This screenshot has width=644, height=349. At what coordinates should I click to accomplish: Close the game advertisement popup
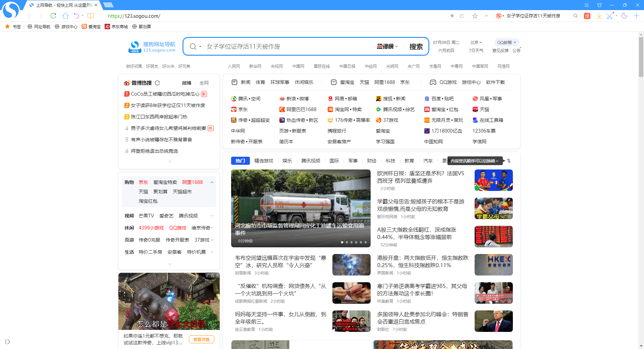tap(217, 275)
